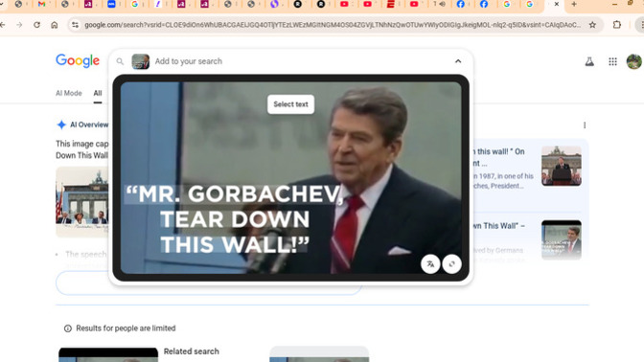
Task: Open the Google apps grid
Action: (612, 61)
